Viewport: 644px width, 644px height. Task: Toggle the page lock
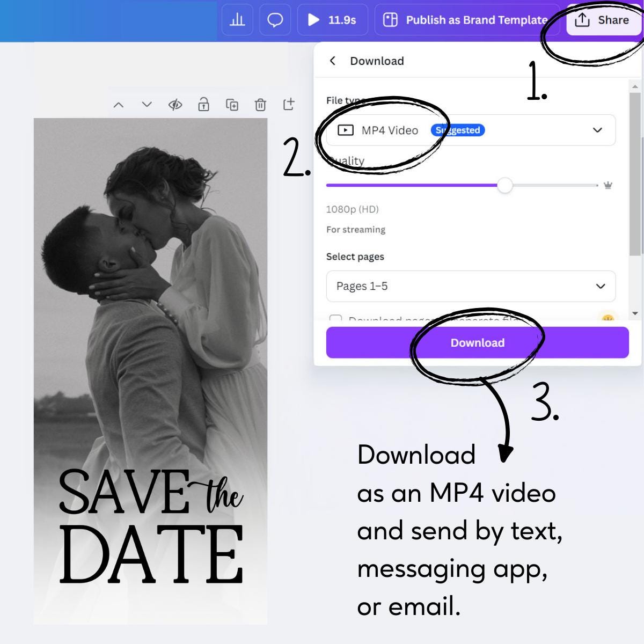(x=204, y=105)
